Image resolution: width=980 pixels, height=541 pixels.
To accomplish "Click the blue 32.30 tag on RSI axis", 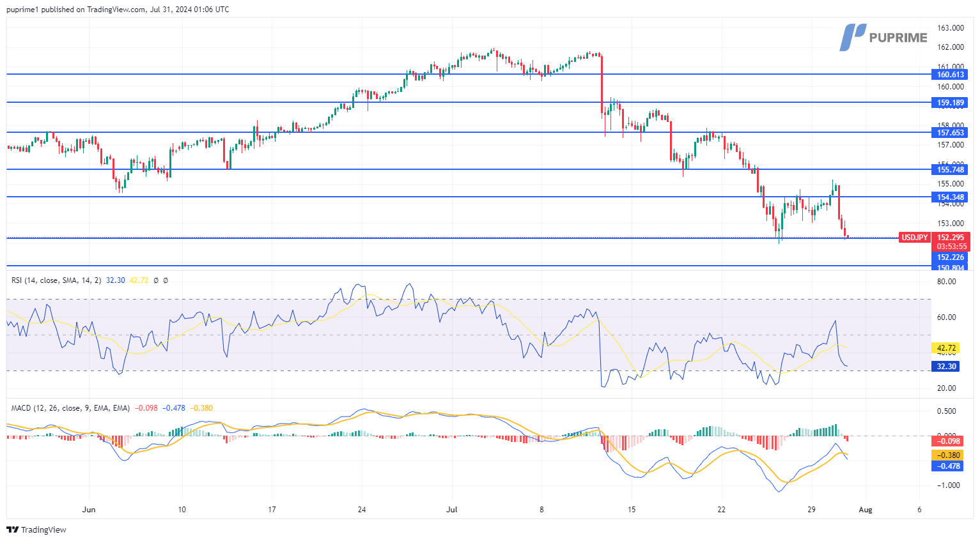I will point(946,367).
